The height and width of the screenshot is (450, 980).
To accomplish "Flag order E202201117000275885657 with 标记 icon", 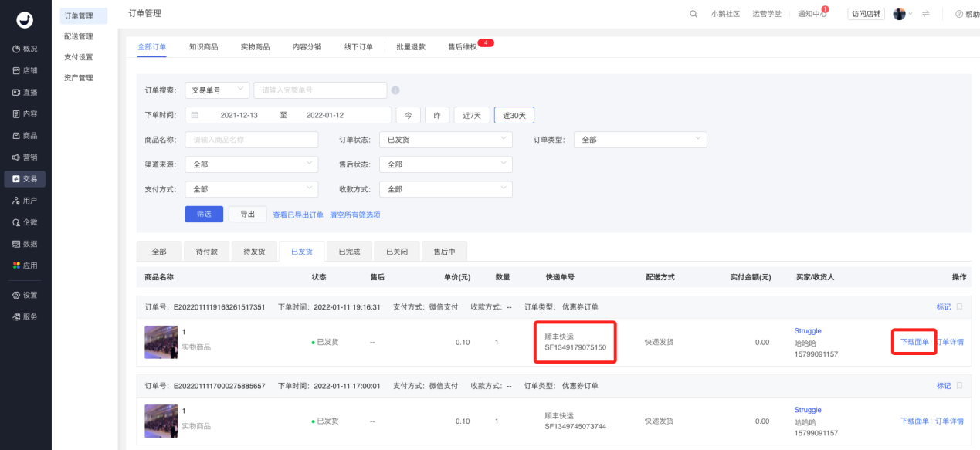I will point(959,385).
